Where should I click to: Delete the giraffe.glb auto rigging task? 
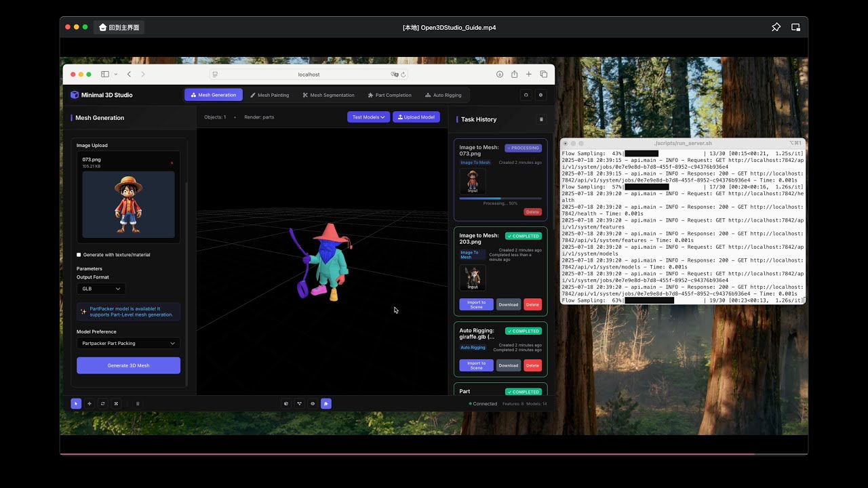(532, 365)
